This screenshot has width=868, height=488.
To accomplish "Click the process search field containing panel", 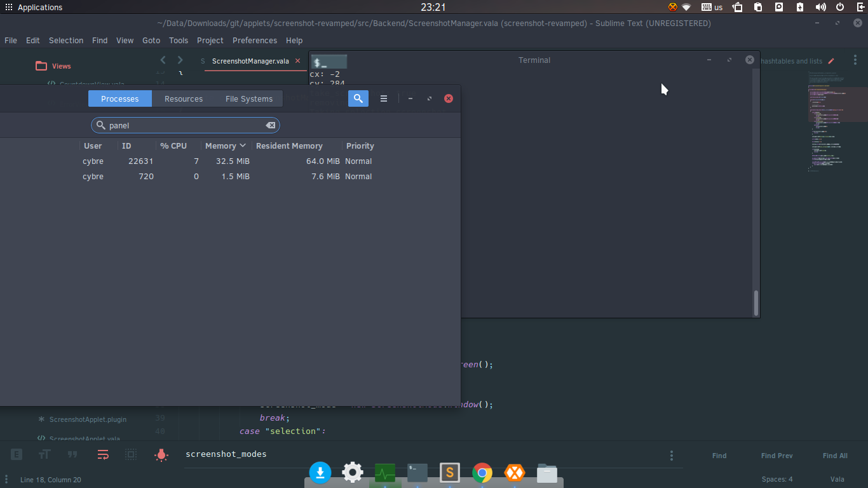I will click(x=186, y=125).
